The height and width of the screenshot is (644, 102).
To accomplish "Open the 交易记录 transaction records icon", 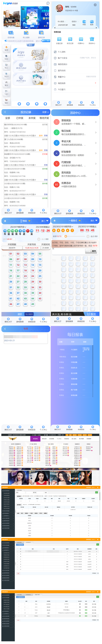I will (x=59, y=39).
